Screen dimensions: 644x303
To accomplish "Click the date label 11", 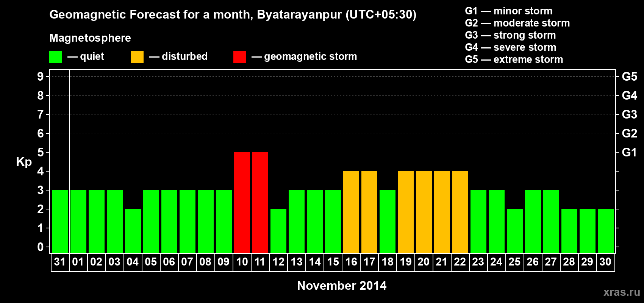I will tap(260, 262).
